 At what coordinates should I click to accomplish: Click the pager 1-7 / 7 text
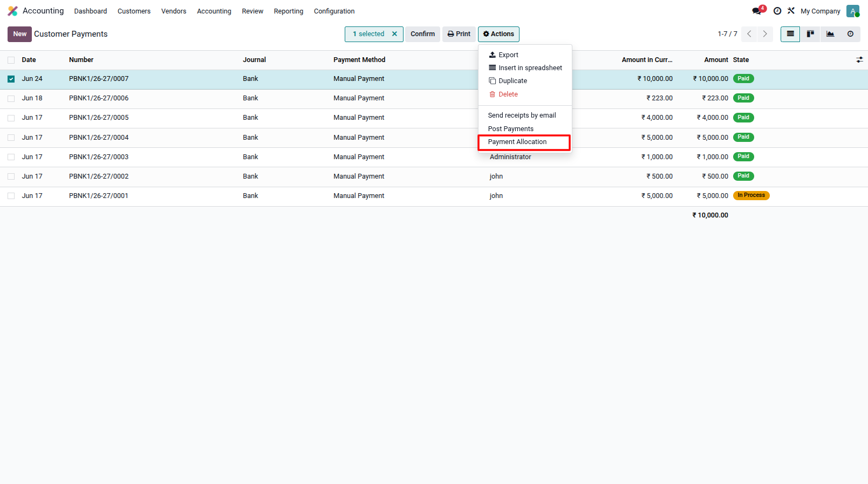(x=727, y=34)
